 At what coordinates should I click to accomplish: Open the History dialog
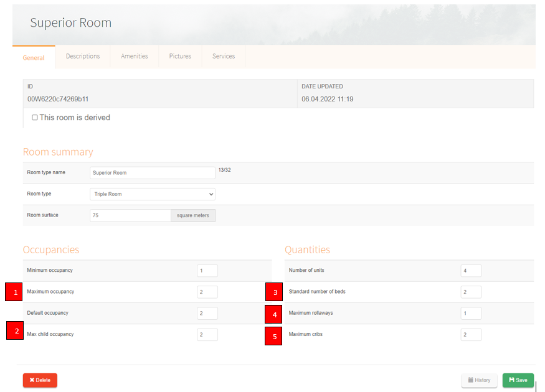tap(479, 380)
